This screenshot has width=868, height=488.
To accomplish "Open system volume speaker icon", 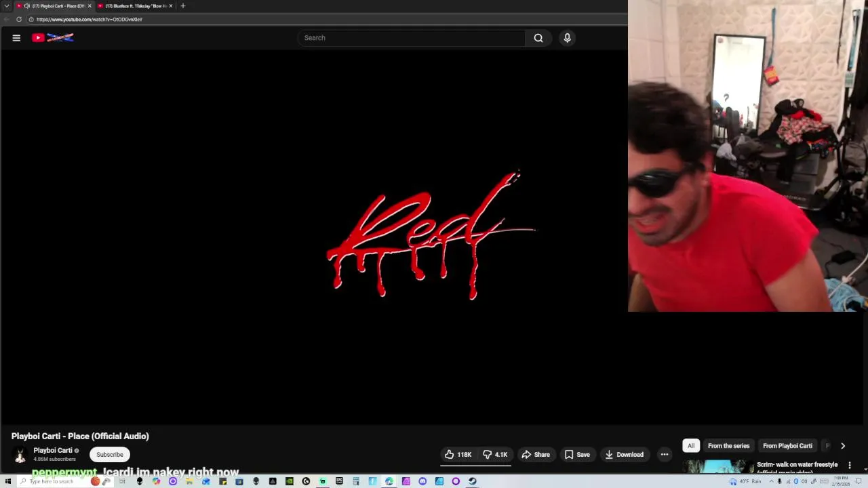I will click(x=804, y=481).
